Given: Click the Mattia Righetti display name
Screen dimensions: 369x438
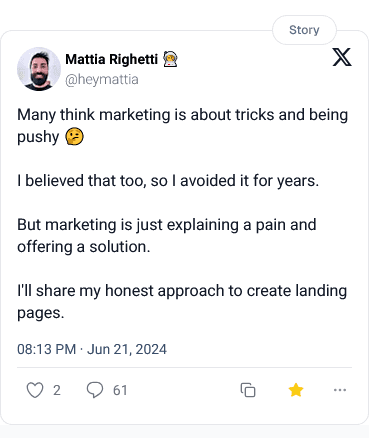Looking at the screenshot, I should (111, 59).
